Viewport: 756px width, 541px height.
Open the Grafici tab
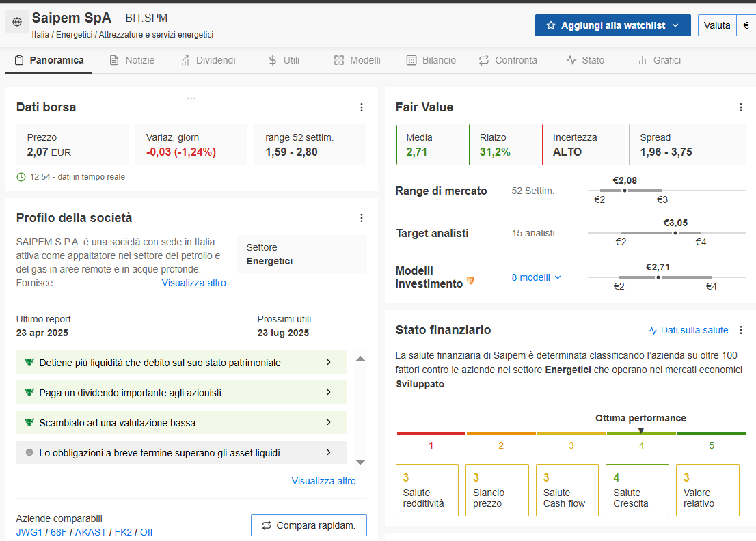pos(659,60)
